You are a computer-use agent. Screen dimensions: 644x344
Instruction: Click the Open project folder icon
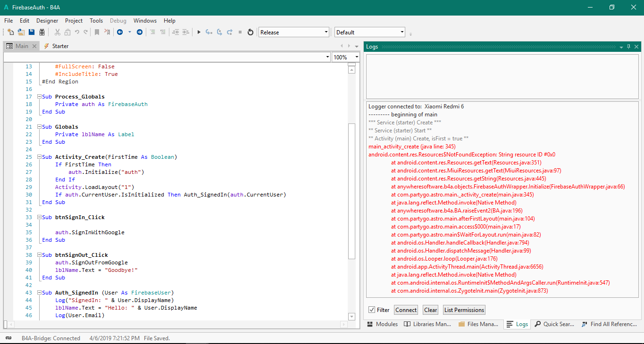pos(21,32)
